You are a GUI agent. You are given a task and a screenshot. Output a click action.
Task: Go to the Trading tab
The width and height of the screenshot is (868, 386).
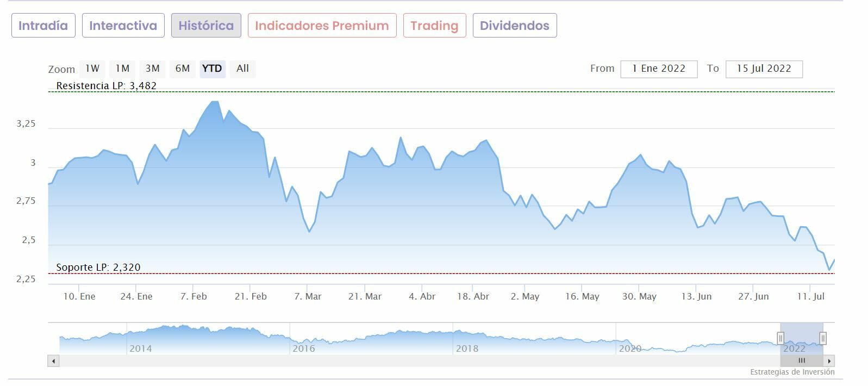click(x=434, y=26)
